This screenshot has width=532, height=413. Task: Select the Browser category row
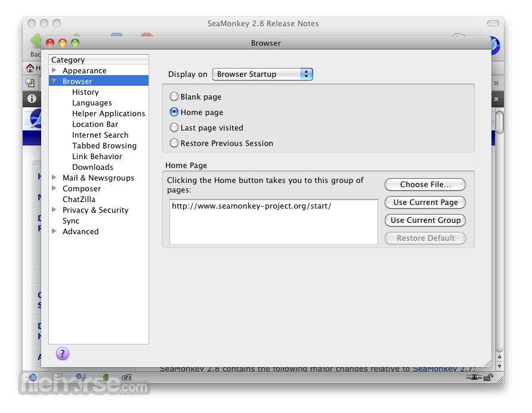pyautogui.click(x=99, y=81)
